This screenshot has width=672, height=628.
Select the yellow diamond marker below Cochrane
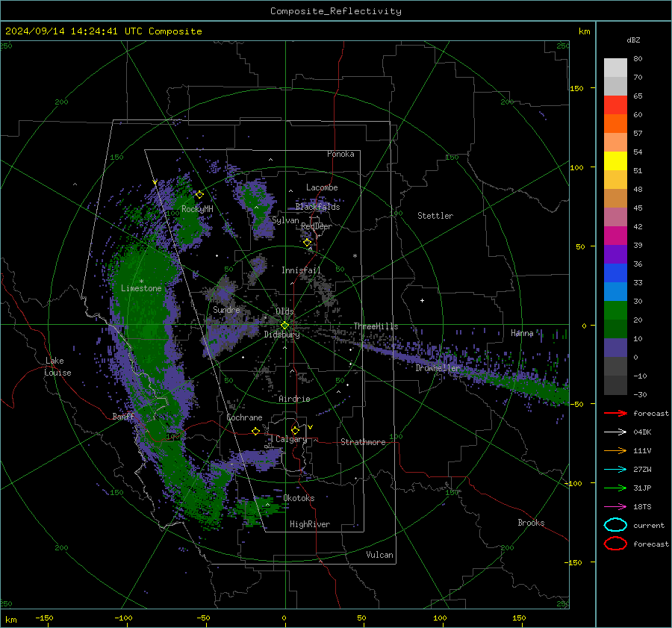click(255, 431)
